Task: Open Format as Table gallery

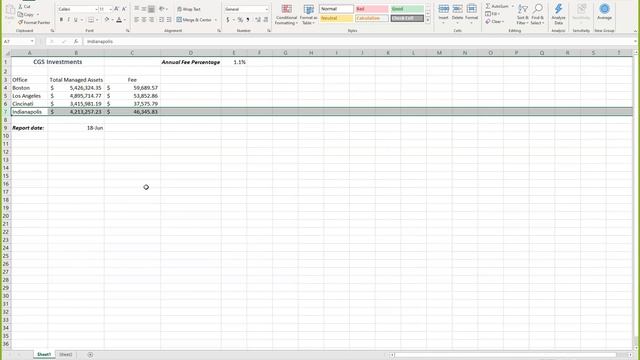Action: 309,15
